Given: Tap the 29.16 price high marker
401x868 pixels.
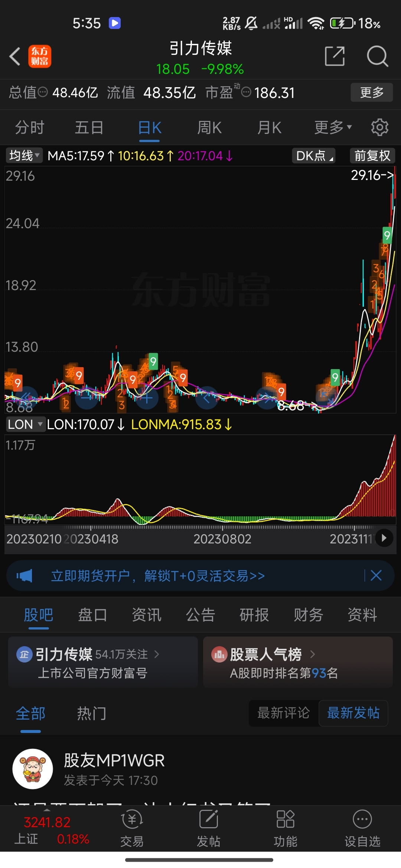Looking at the screenshot, I should (372, 175).
